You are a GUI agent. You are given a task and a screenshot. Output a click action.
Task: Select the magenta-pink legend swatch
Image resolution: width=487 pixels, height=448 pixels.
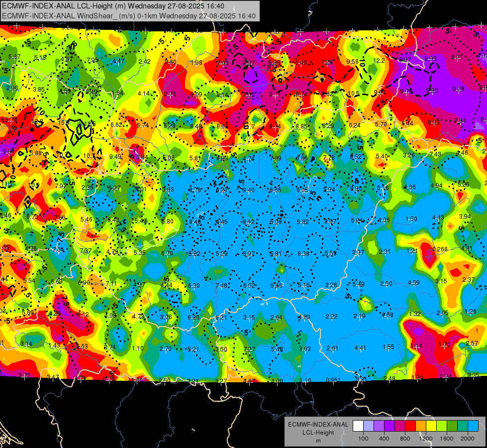tap(400, 426)
